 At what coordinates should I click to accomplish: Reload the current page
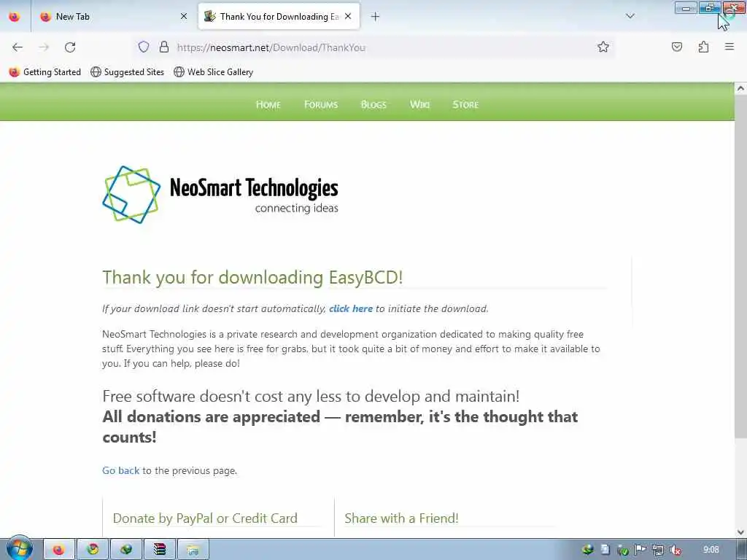coord(70,47)
